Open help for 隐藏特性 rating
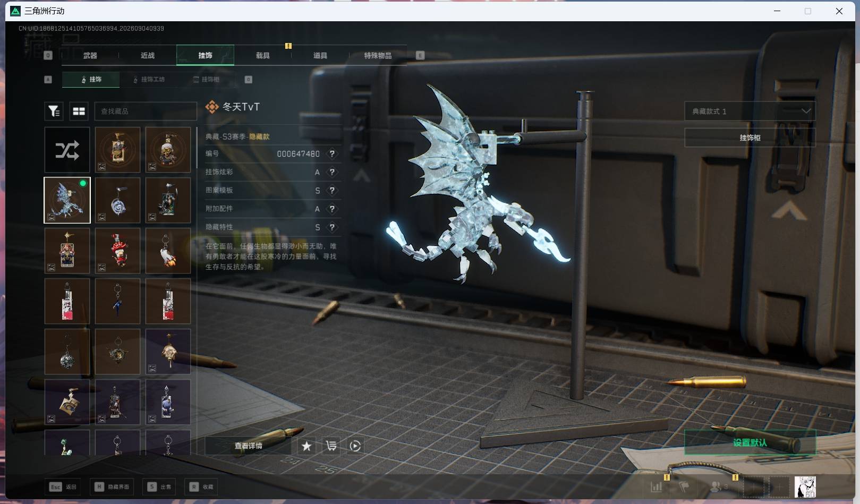The image size is (860, 504). (x=332, y=227)
